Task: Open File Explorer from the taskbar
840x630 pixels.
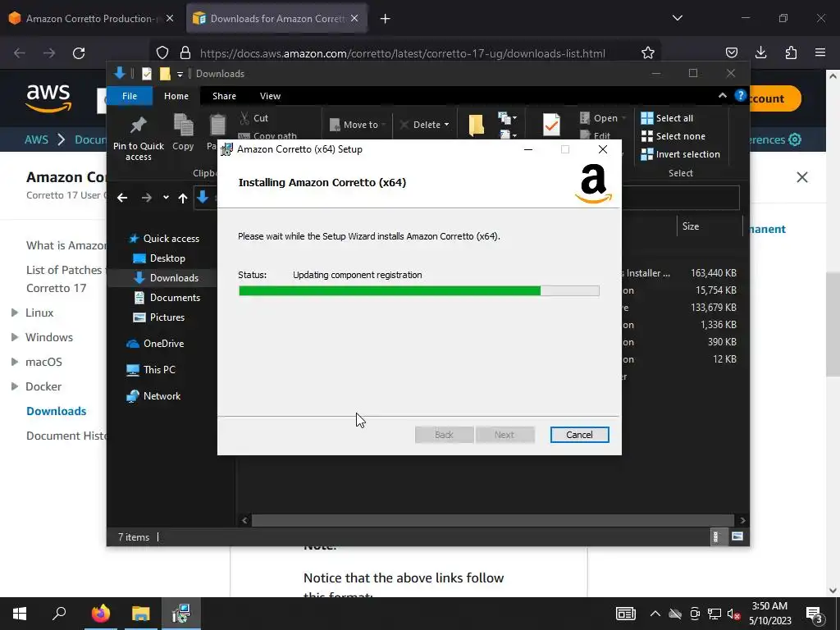Action: [x=141, y=614]
